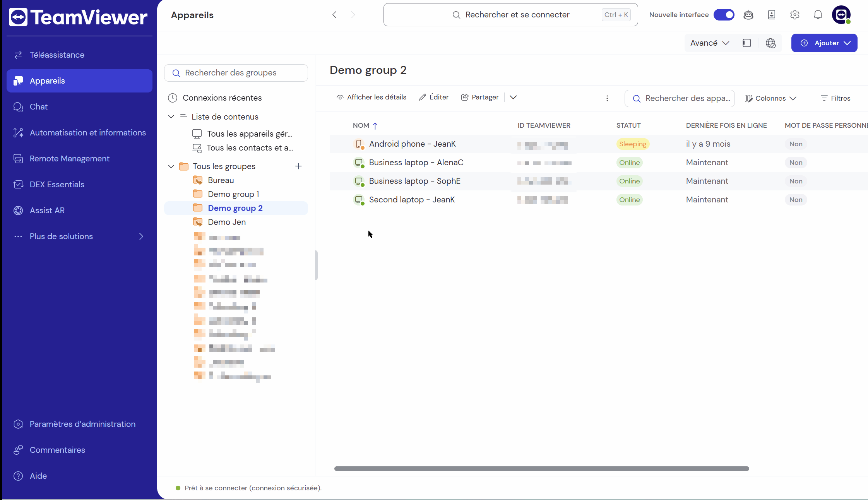Open Aide in the sidebar
Screen dimensions: 868x500
[79, 476]
